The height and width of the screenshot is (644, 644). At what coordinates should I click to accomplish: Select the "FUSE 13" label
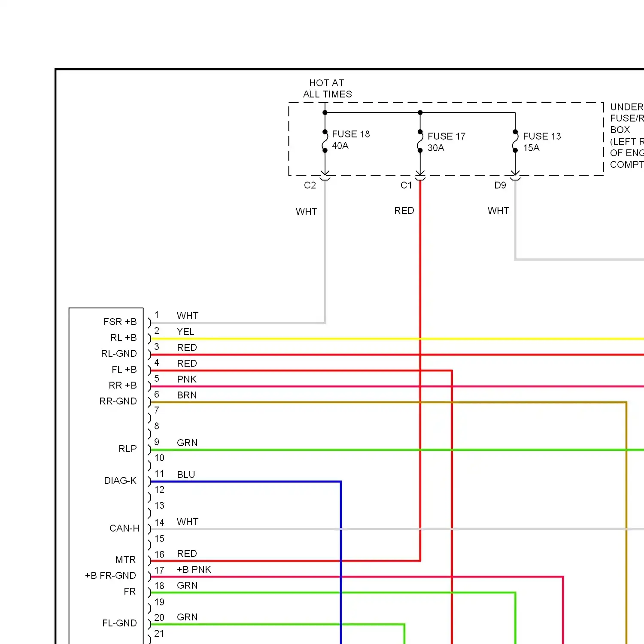coord(542,136)
